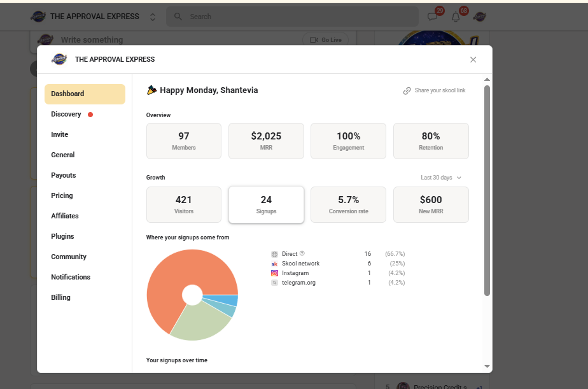Screen dimensions: 588x389
Task: Click the Skool network row label
Action: pos(301,264)
